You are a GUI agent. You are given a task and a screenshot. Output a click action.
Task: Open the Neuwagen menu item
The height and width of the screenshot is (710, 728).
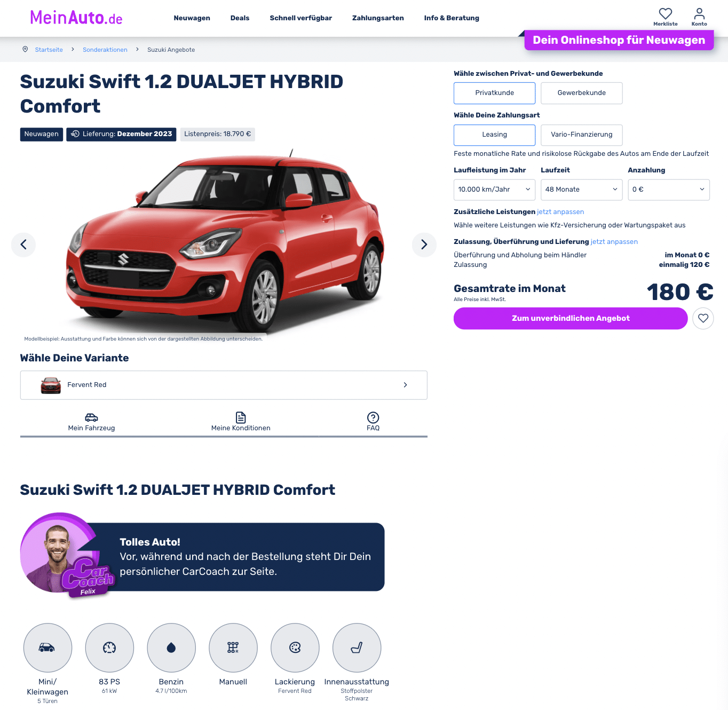point(192,18)
